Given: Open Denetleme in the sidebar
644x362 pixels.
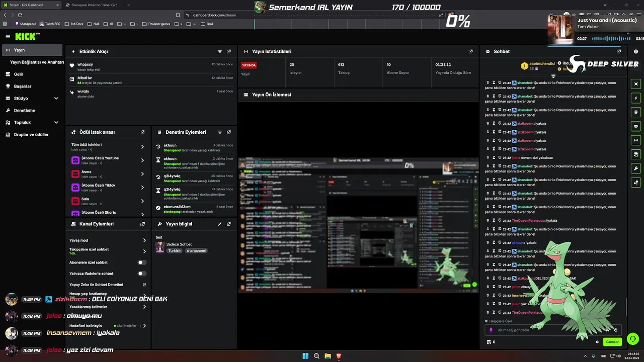Looking at the screenshot, I should click(32, 111).
